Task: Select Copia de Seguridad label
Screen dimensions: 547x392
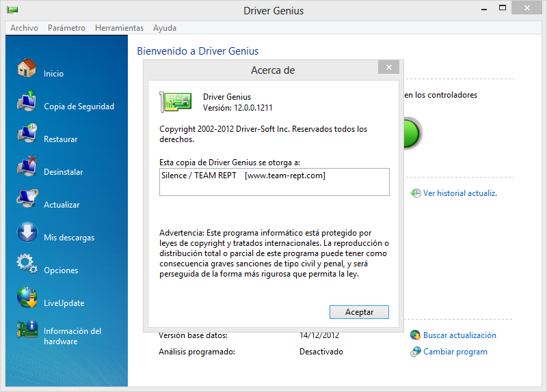Action: click(79, 107)
